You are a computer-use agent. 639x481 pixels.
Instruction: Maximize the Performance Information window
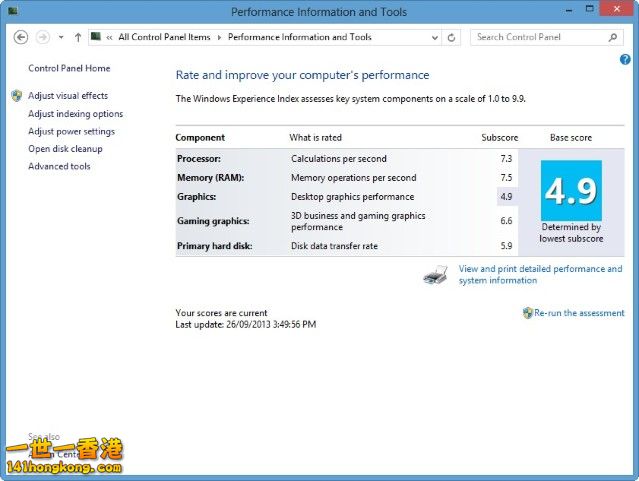tap(590, 9)
